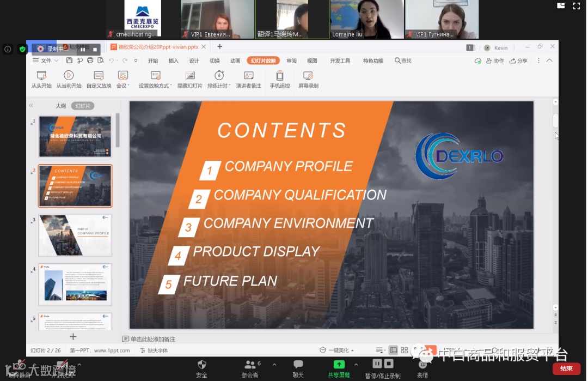Screen dimensions: 588x381
Task: Close the 德欣荣公司介绍 pptx tab
Action: 204,47
